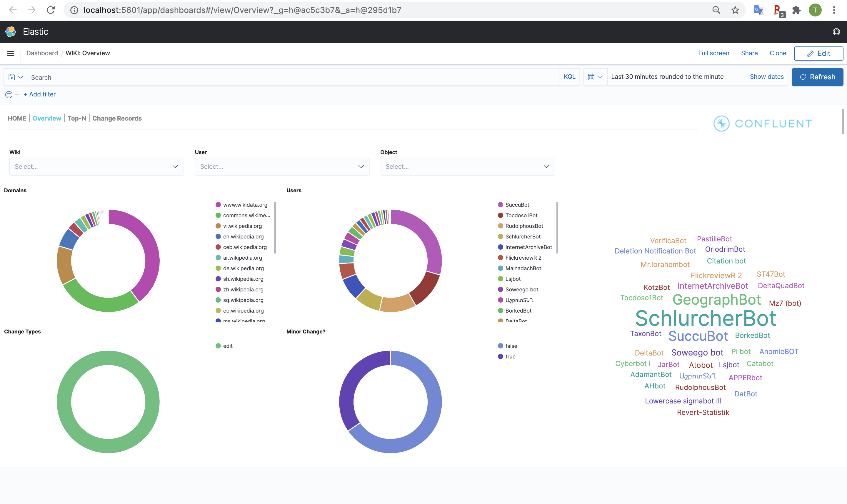Open the browser extensions puzzle icon
Image resolution: width=847 pixels, height=504 pixels.
point(796,10)
